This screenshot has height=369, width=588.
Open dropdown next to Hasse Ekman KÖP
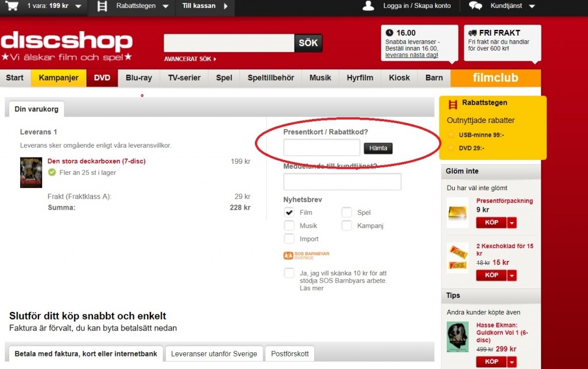click(x=512, y=362)
